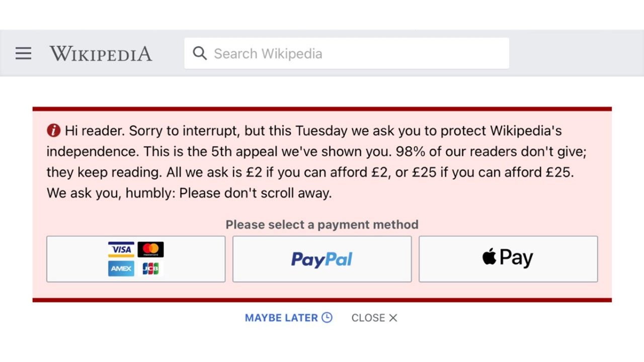Choose the credit card payment method button
This screenshot has height=362, width=644.
click(x=136, y=259)
